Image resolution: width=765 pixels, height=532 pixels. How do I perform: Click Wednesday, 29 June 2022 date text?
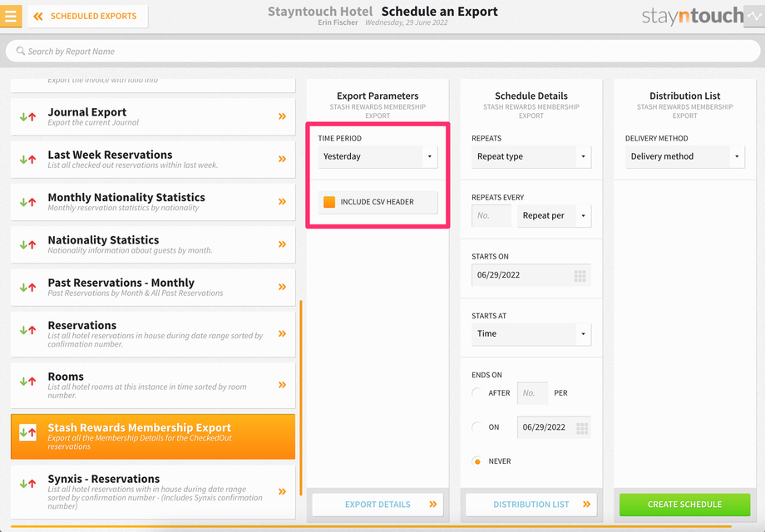(407, 22)
